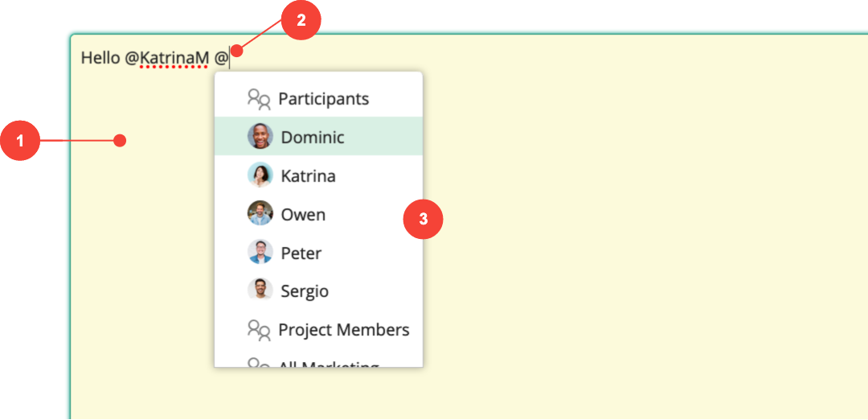Select Peter from the mention list

click(318, 252)
